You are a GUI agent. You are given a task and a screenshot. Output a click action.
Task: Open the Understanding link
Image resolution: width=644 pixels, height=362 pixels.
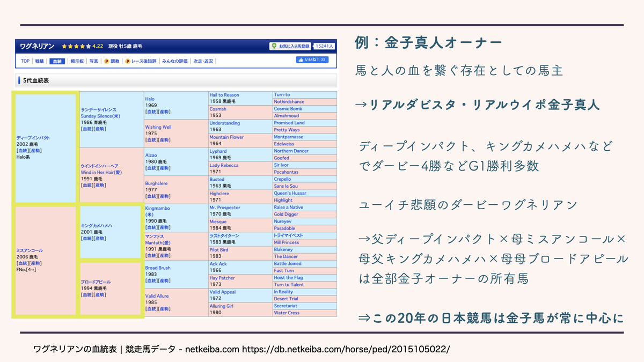[x=224, y=123]
